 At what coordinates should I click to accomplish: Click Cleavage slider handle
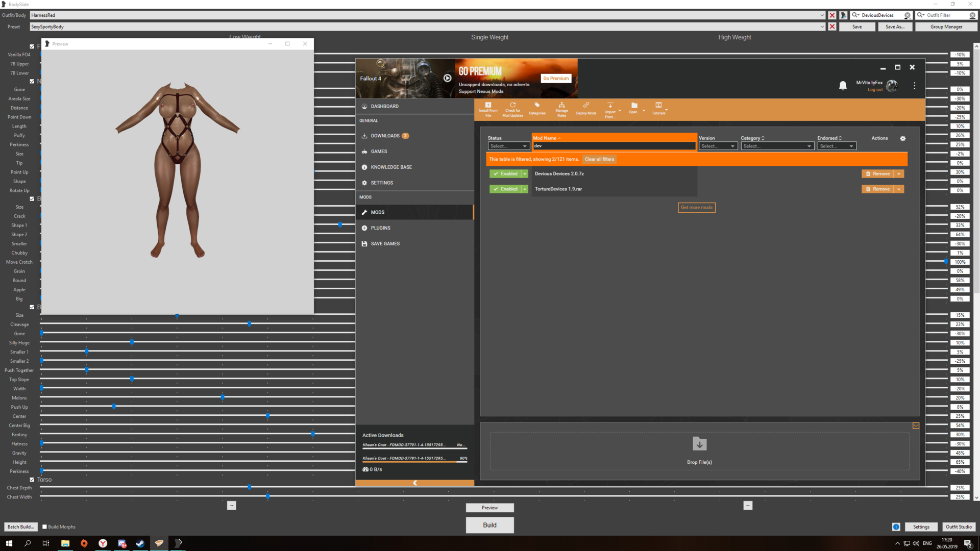(249, 324)
